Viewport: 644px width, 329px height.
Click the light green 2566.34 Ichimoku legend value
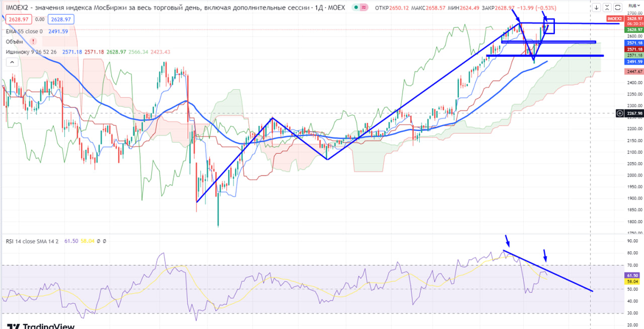click(138, 52)
